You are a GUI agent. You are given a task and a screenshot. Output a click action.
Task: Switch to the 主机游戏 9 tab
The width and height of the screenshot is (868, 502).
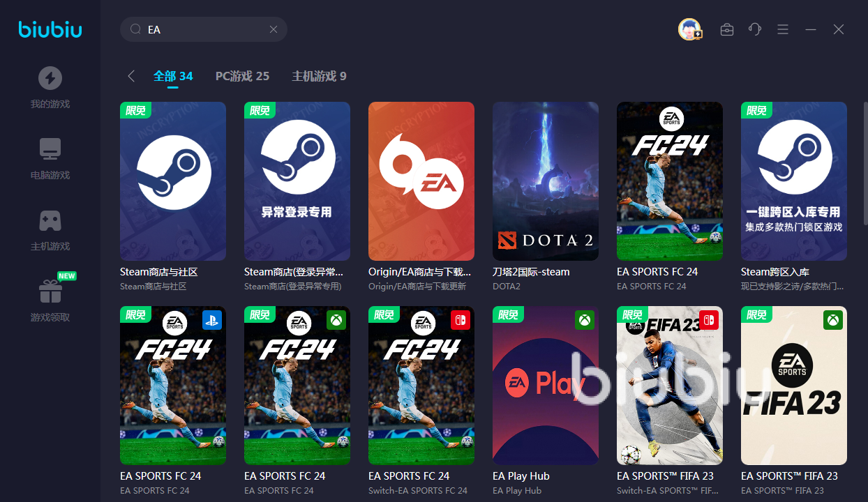319,76
